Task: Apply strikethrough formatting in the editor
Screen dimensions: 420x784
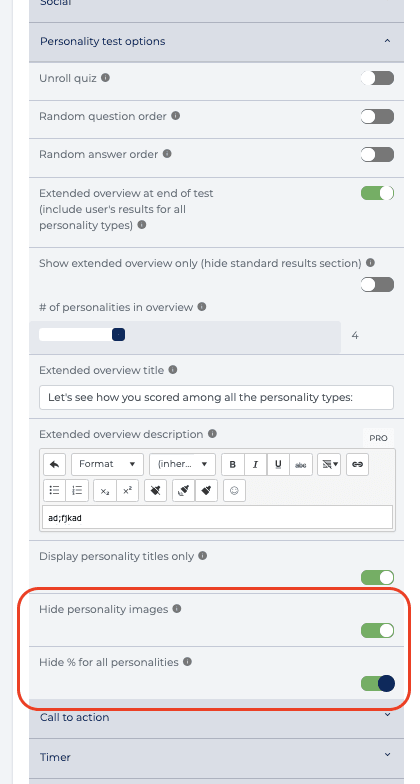Action: point(301,464)
